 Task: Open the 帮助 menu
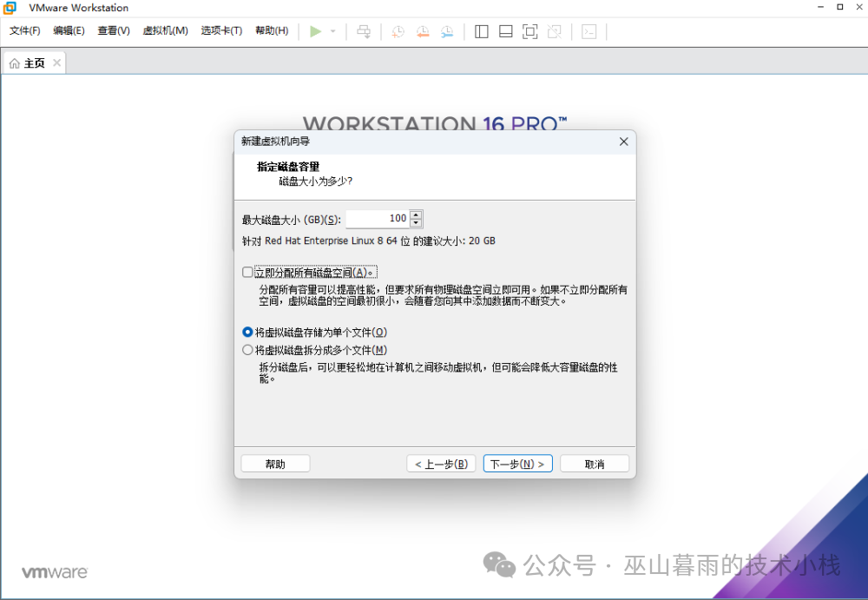click(273, 30)
